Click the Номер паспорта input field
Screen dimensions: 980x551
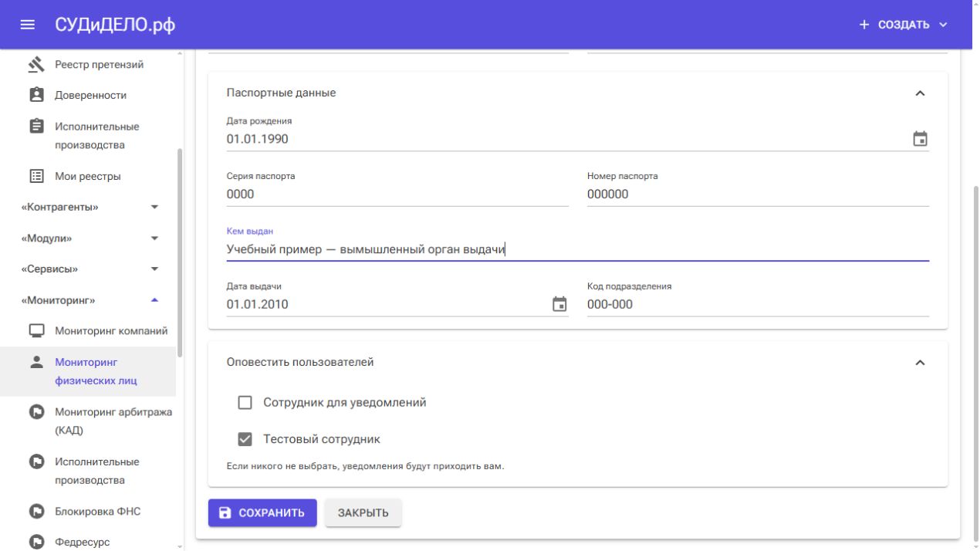758,194
